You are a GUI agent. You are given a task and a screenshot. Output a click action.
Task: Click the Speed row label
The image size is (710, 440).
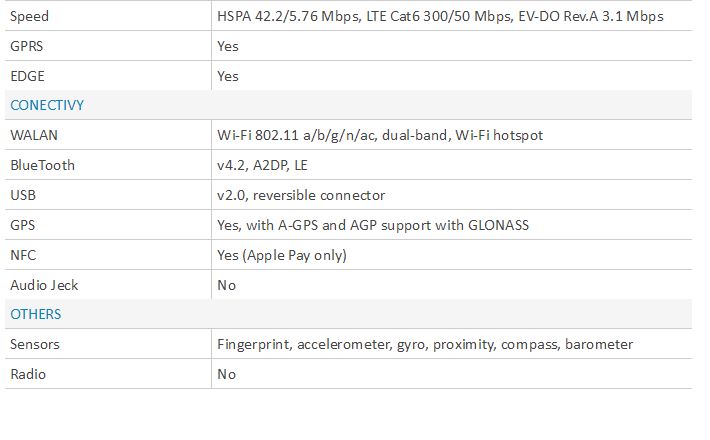29,17
